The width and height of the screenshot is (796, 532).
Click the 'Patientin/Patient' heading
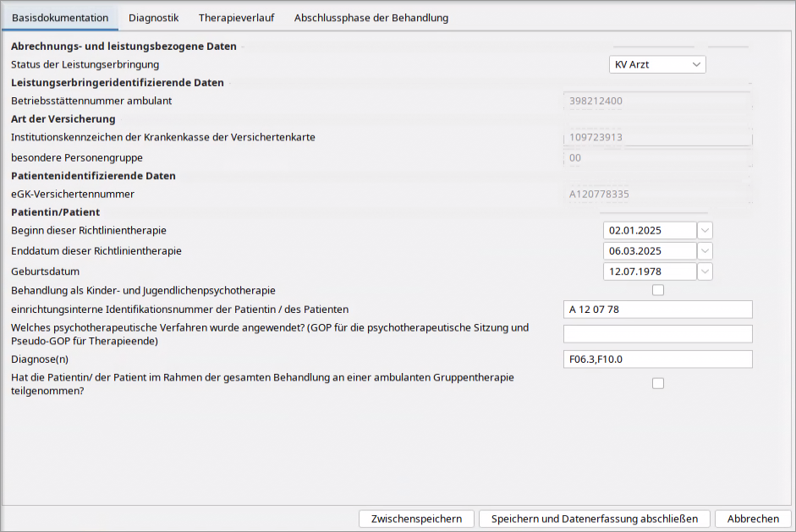(55, 212)
